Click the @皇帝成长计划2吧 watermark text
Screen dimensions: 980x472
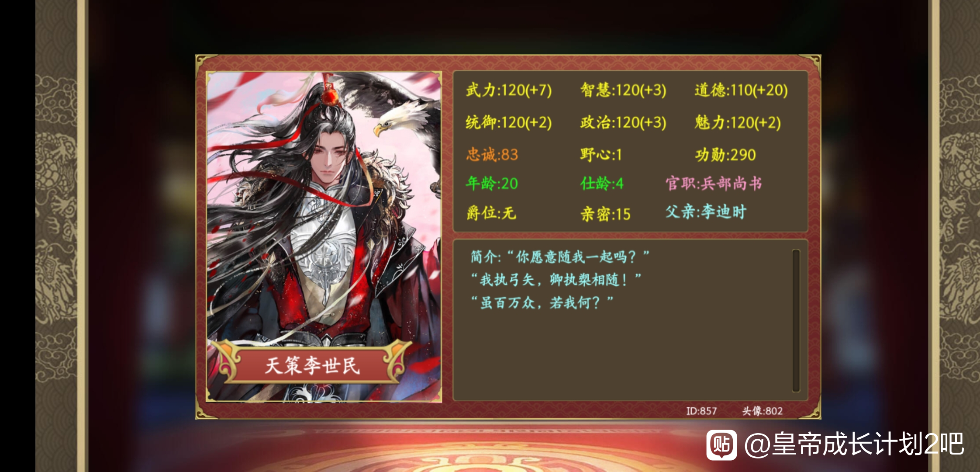point(854,444)
